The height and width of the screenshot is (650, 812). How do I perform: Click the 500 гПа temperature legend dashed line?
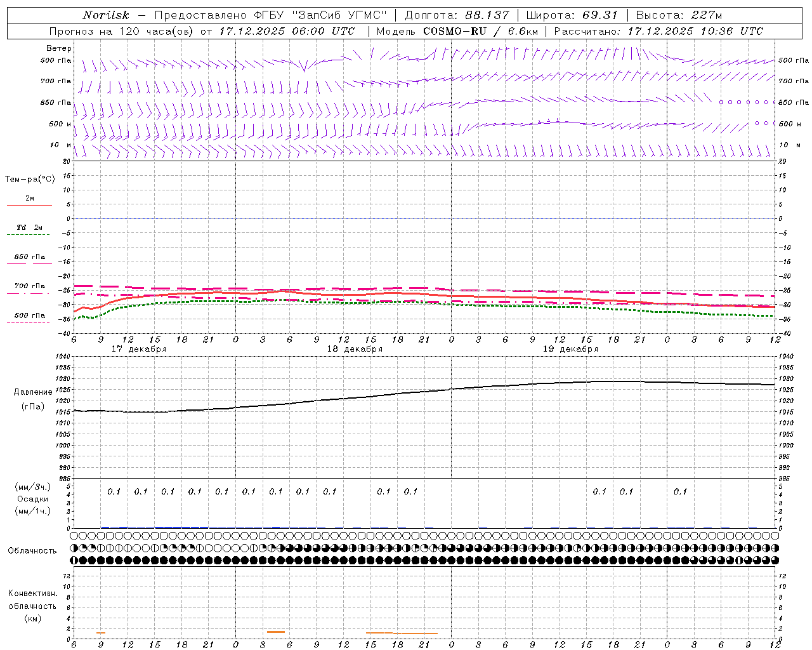coord(28,322)
